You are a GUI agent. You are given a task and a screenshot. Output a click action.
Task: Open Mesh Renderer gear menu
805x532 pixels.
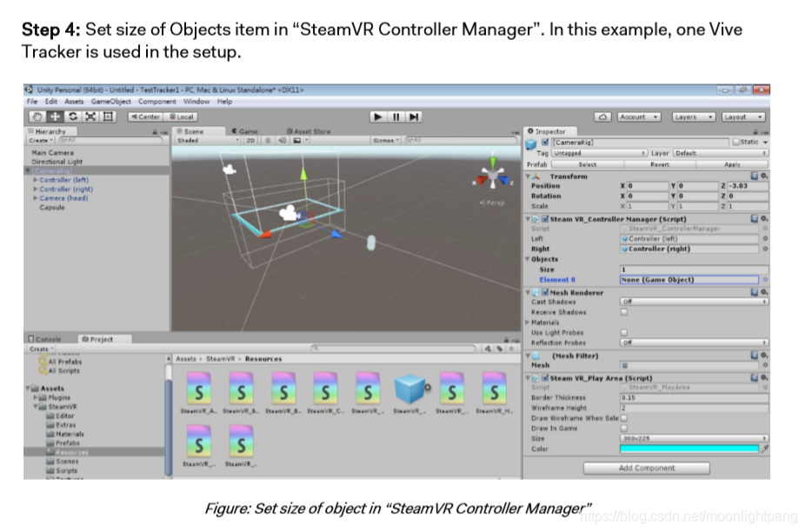pos(764,292)
